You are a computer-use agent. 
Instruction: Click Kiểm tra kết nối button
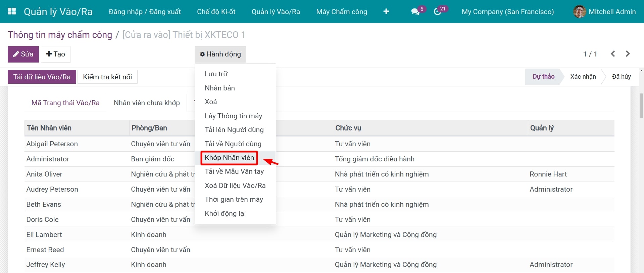107,77
